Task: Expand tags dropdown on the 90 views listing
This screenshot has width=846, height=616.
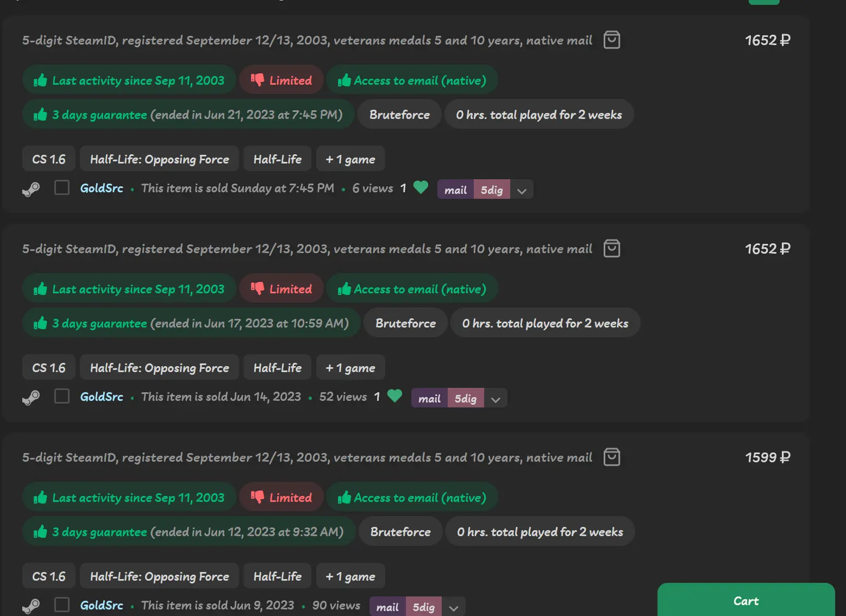Action: coord(454,607)
